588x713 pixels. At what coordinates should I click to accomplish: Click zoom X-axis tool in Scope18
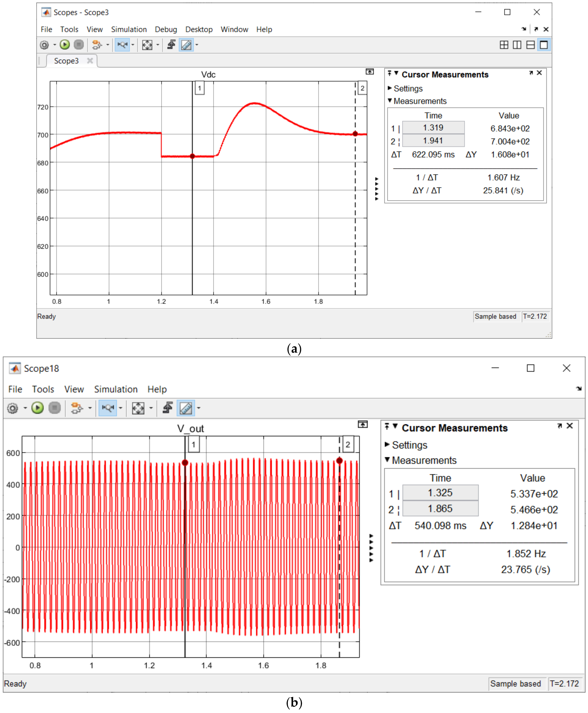pos(108,408)
